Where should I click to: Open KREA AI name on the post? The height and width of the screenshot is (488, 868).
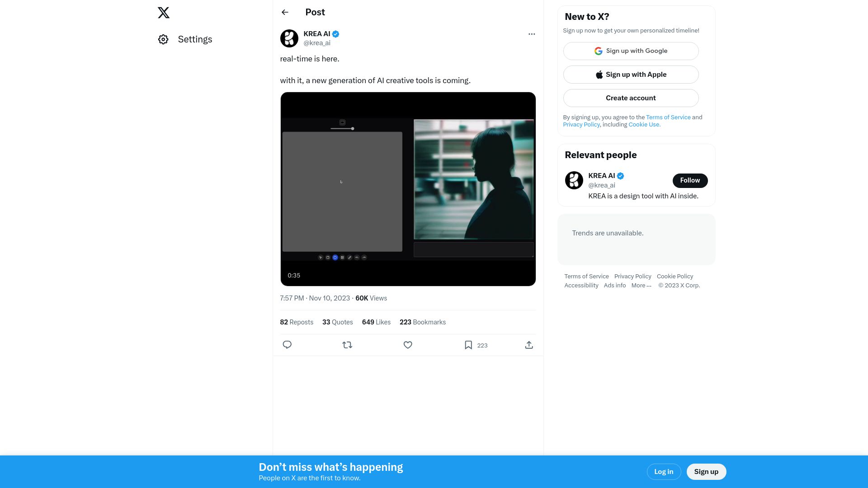(x=316, y=34)
